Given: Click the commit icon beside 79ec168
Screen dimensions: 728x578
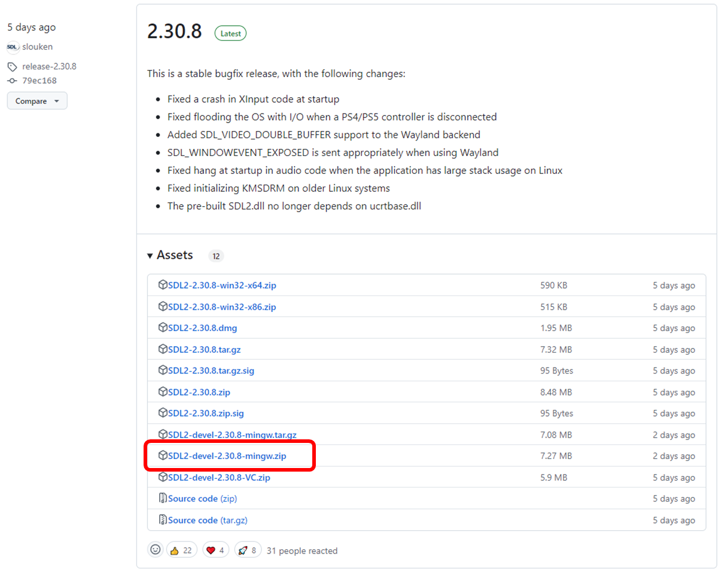Looking at the screenshot, I should [13, 81].
